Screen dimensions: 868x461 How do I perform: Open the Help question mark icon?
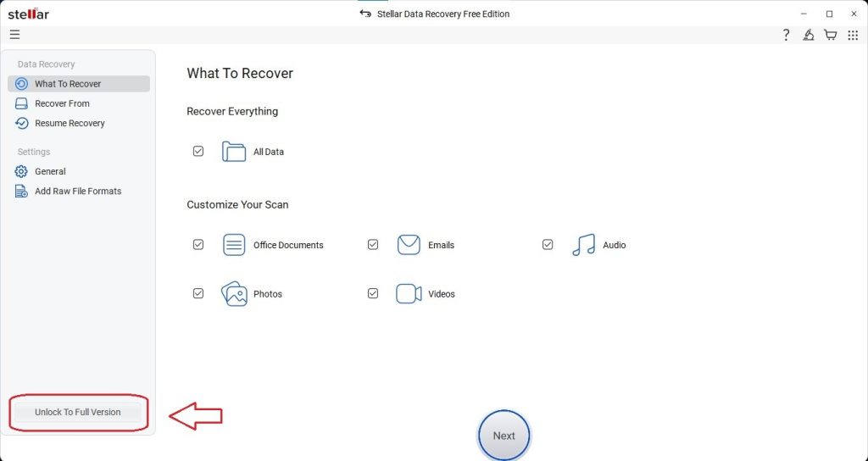tap(786, 35)
